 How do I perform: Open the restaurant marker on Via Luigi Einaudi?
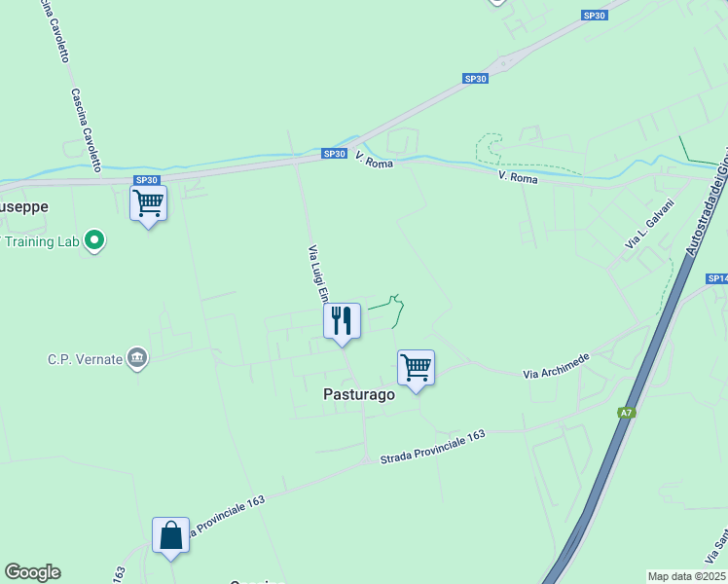[x=342, y=322]
